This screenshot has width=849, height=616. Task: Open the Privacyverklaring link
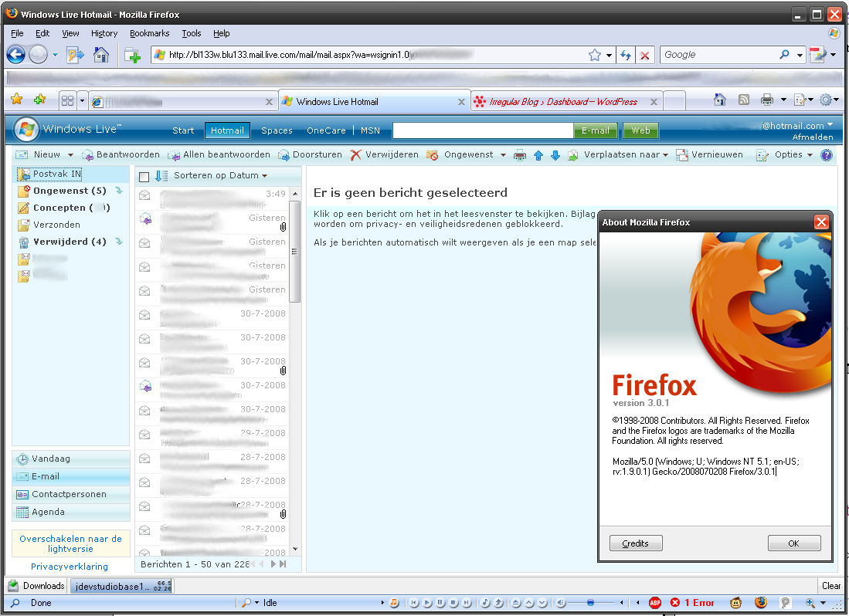coord(70,567)
